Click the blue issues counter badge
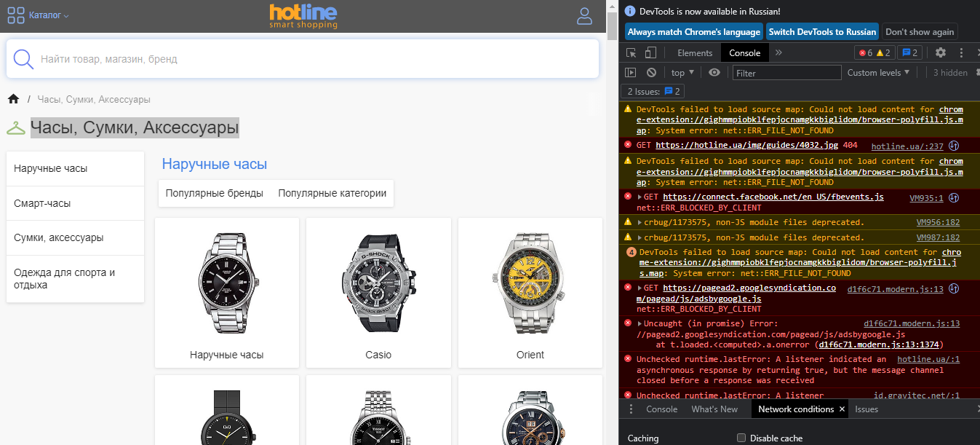Image resolution: width=980 pixels, height=445 pixels. (909, 52)
